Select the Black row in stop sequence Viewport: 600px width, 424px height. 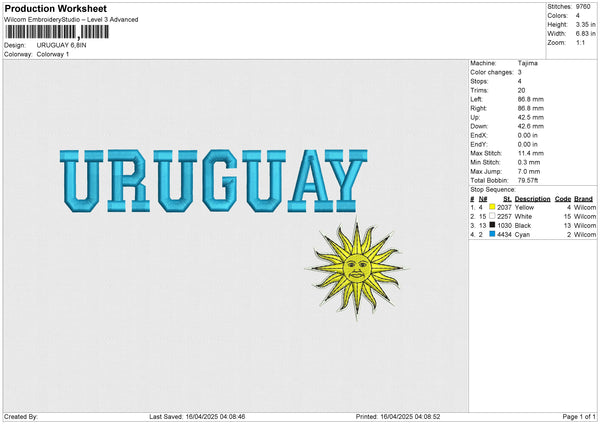[x=533, y=225]
